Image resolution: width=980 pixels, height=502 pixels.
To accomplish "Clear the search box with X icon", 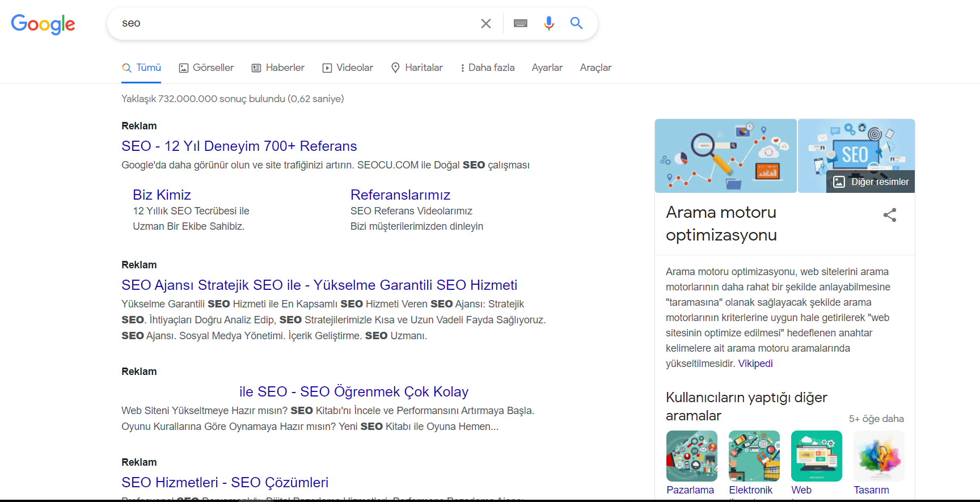I will [x=486, y=23].
